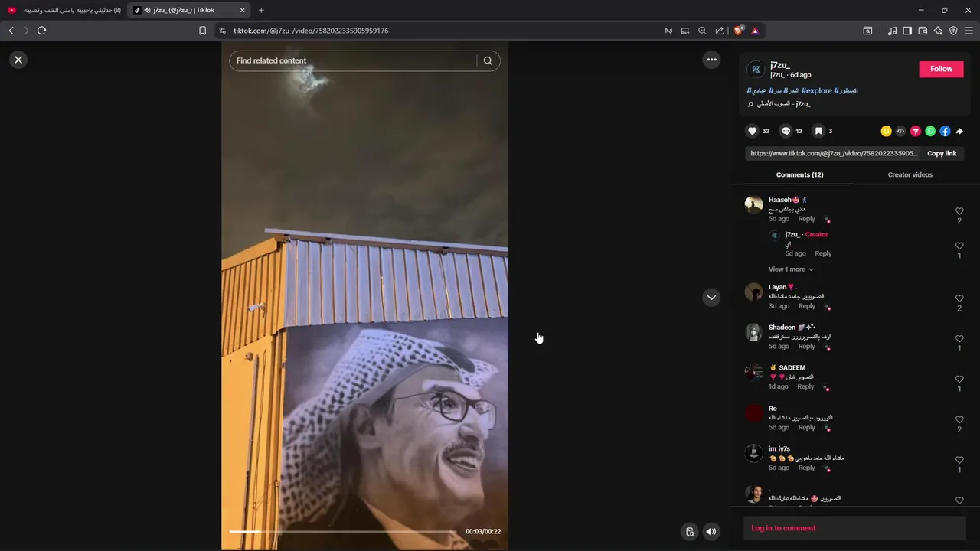Get embed code via the embed icon

click(900, 131)
